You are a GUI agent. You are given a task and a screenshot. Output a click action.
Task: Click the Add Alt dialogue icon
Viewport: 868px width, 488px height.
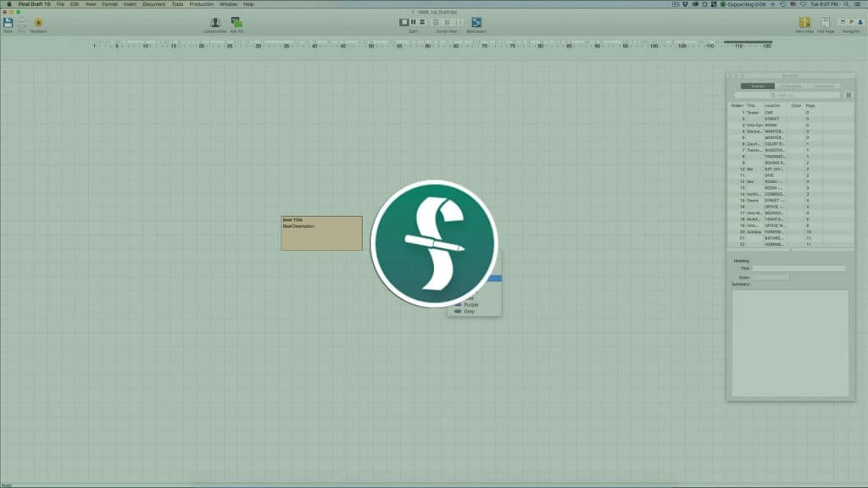tap(236, 23)
